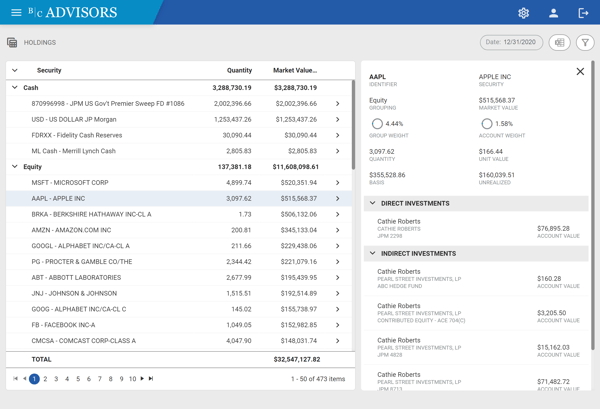Select AMZN - AMAZON.COM INC row

coord(179,230)
